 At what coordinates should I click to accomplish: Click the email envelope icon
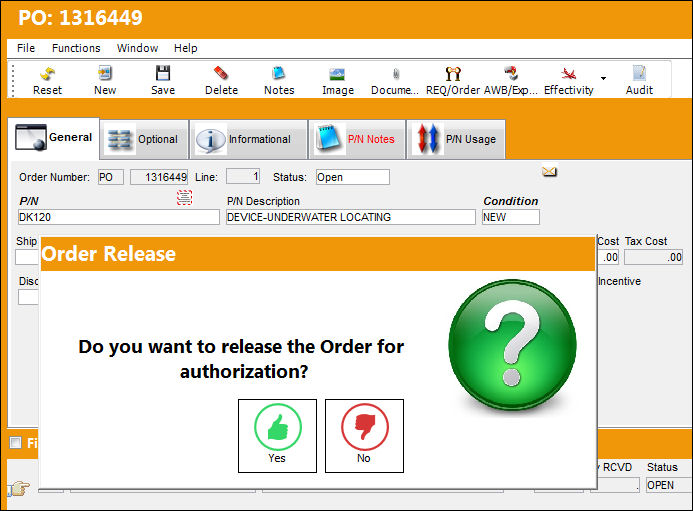[x=549, y=172]
